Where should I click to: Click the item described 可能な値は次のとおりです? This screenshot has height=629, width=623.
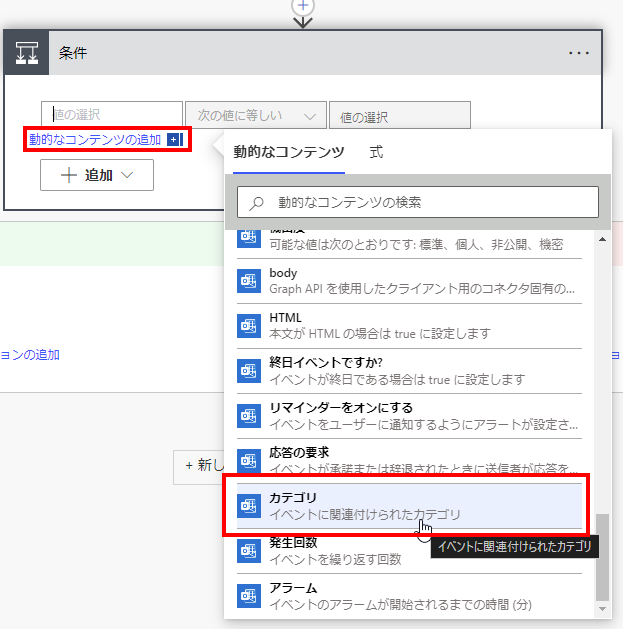pos(409,243)
